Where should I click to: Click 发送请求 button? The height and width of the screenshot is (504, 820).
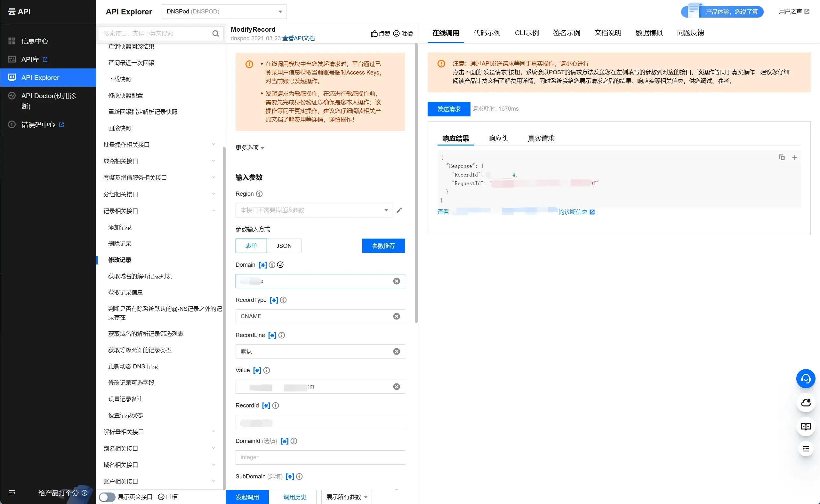point(449,109)
